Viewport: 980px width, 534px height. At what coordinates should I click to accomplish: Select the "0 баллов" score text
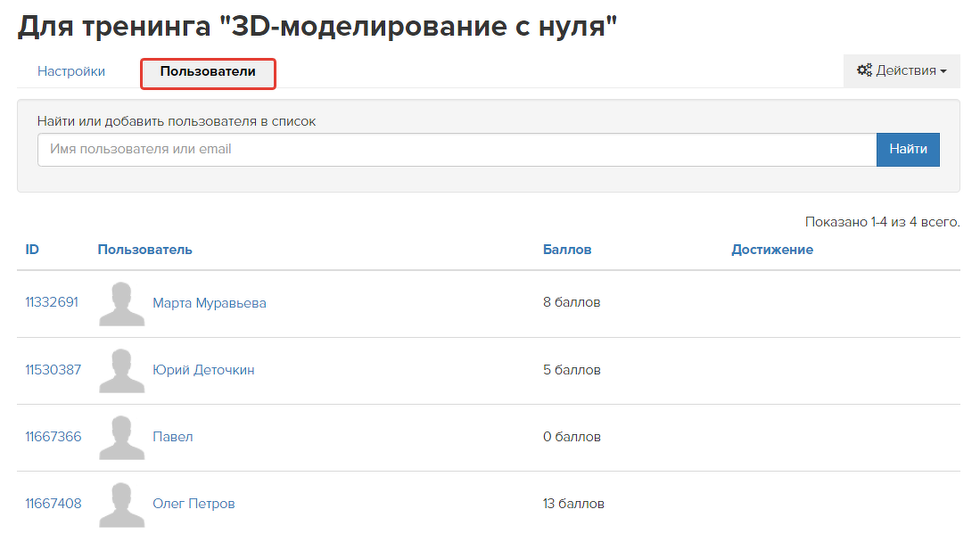tap(572, 437)
